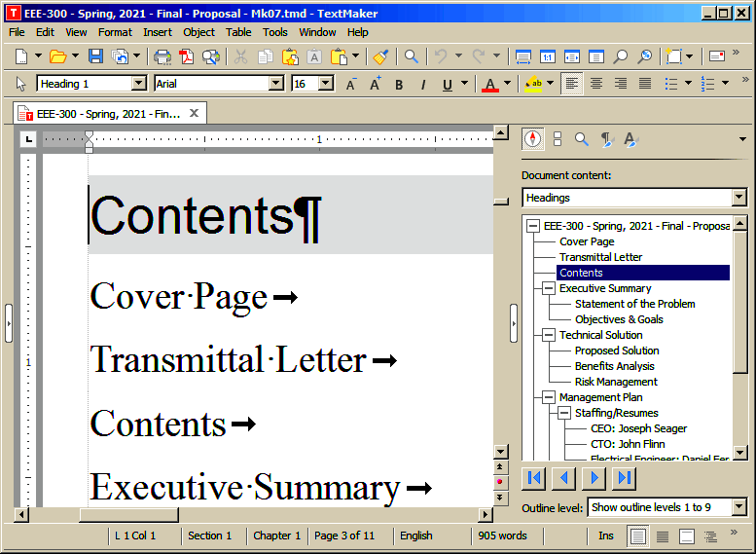Open the Table menu
This screenshot has width=756, height=554.
coord(238,32)
